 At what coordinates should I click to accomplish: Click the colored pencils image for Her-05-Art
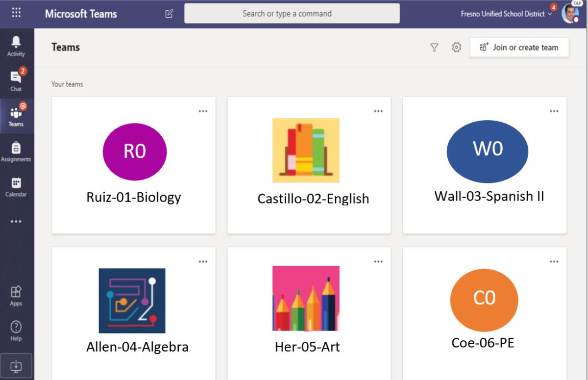coord(306,298)
